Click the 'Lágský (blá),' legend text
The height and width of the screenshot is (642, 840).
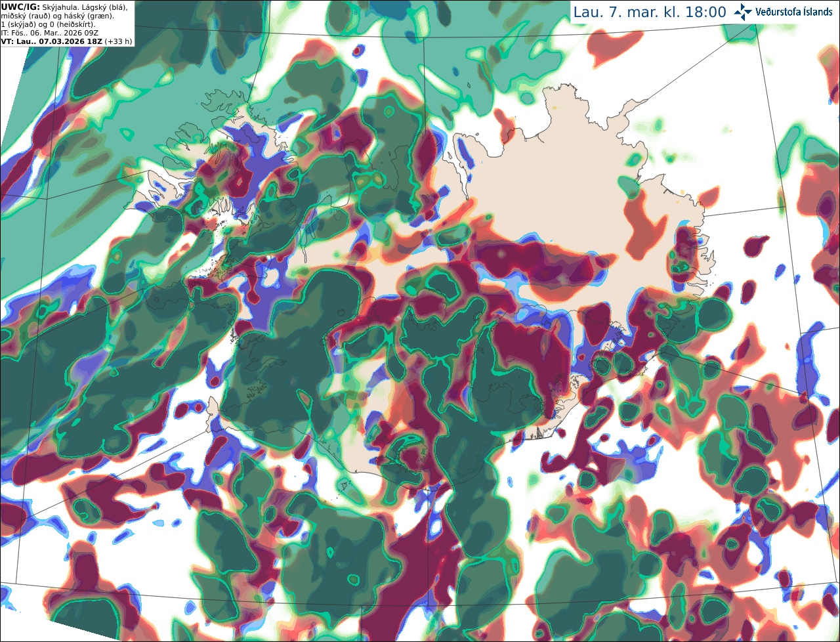105,7
